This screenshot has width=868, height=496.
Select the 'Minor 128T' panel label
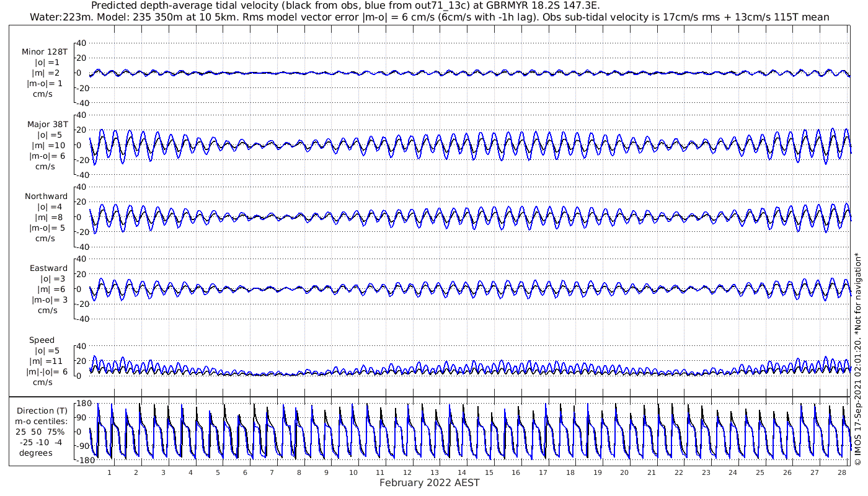tap(44, 51)
